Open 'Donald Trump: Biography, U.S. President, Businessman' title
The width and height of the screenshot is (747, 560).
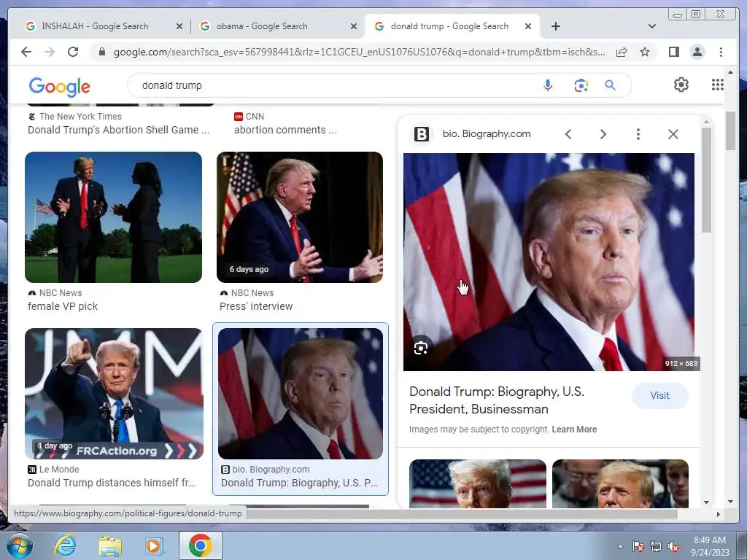tap(496, 400)
